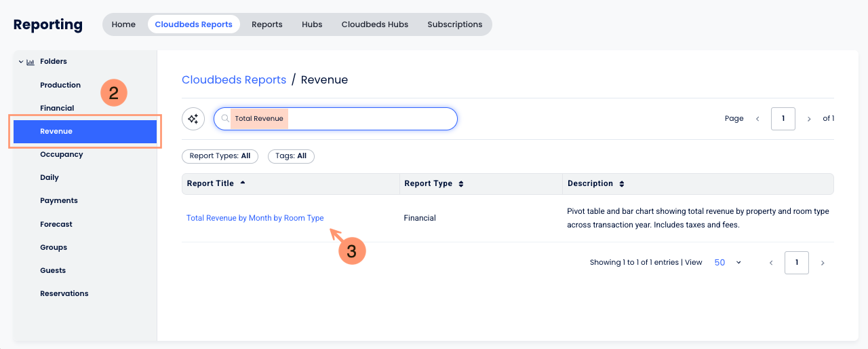Click the top page number field
The height and width of the screenshot is (349, 868).
point(783,119)
